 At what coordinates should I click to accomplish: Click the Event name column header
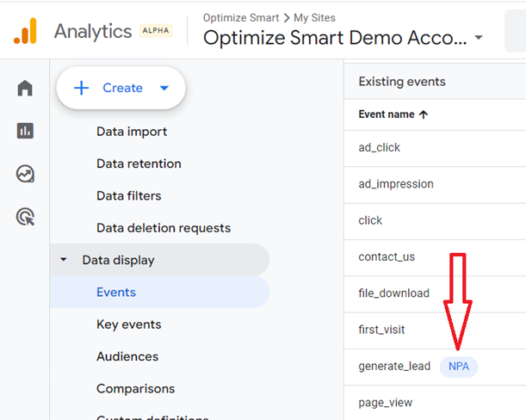[387, 114]
